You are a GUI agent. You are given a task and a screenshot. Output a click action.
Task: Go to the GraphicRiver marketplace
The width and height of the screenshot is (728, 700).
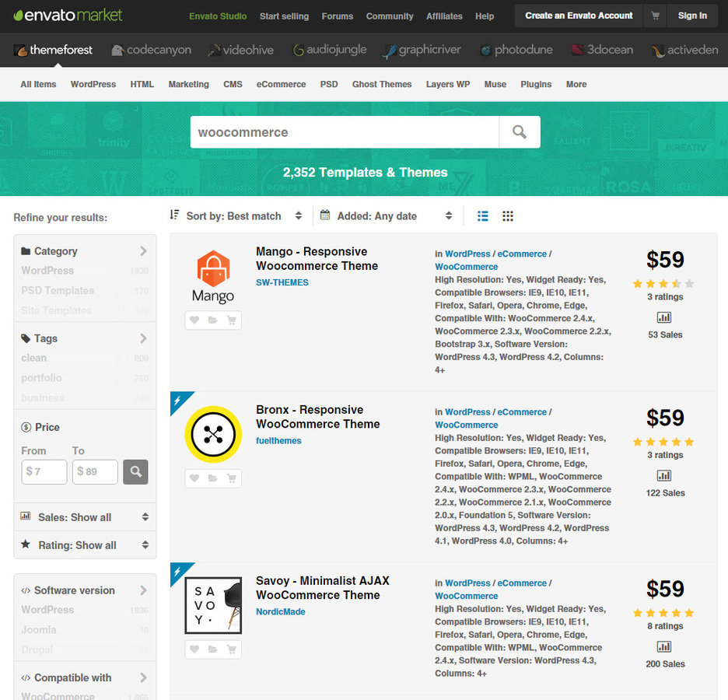pos(422,50)
